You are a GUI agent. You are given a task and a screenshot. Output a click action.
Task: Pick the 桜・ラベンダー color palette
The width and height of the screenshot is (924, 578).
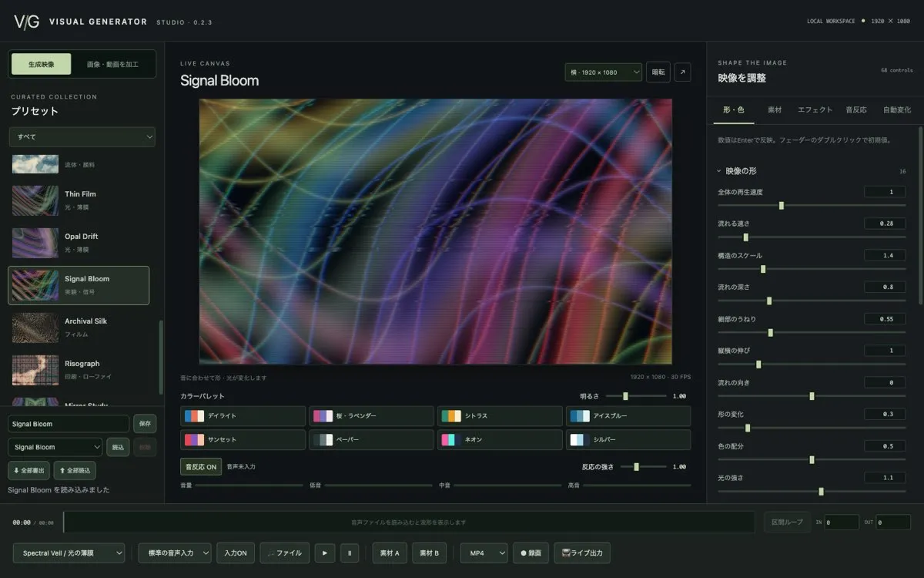(371, 416)
